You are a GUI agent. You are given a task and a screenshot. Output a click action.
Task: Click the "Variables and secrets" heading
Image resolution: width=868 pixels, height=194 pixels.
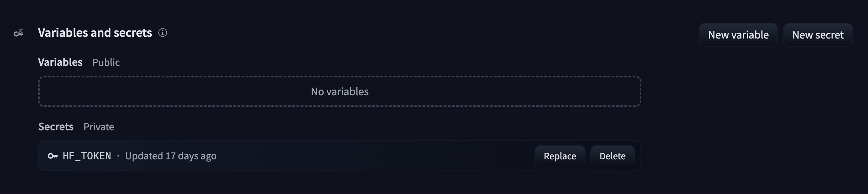[95, 33]
